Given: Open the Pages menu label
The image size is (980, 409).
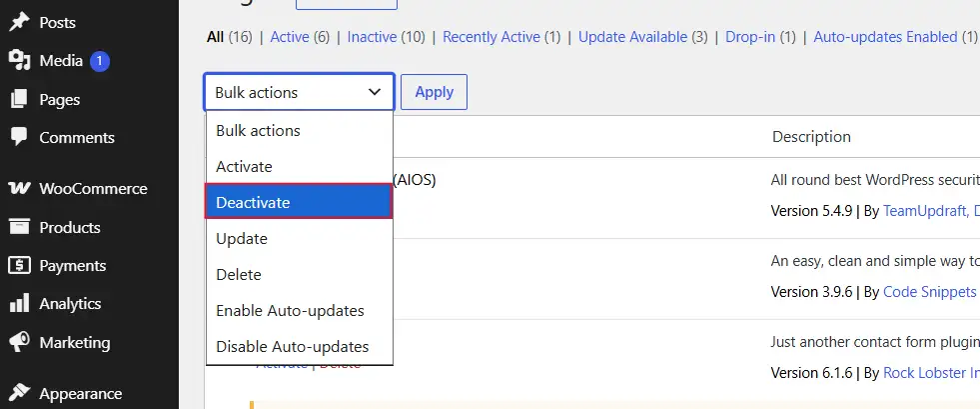Looking at the screenshot, I should pyautogui.click(x=59, y=99).
